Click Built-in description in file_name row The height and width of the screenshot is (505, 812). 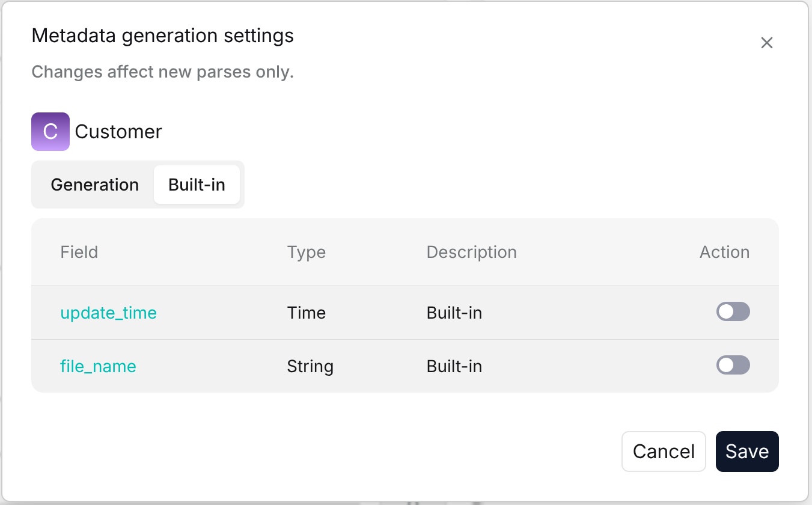tap(454, 366)
